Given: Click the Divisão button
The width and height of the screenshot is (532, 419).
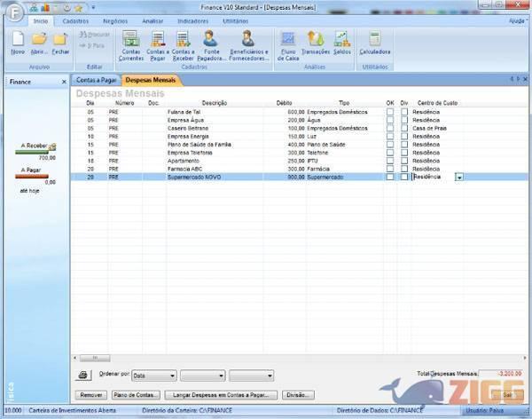Looking at the screenshot, I should pos(298,395).
